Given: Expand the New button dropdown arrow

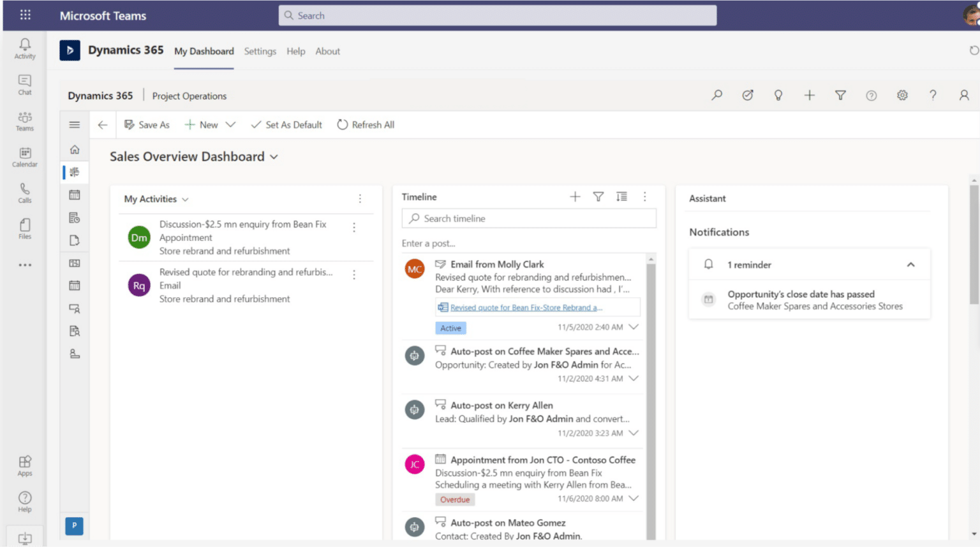Looking at the screenshot, I should click(230, 124).
